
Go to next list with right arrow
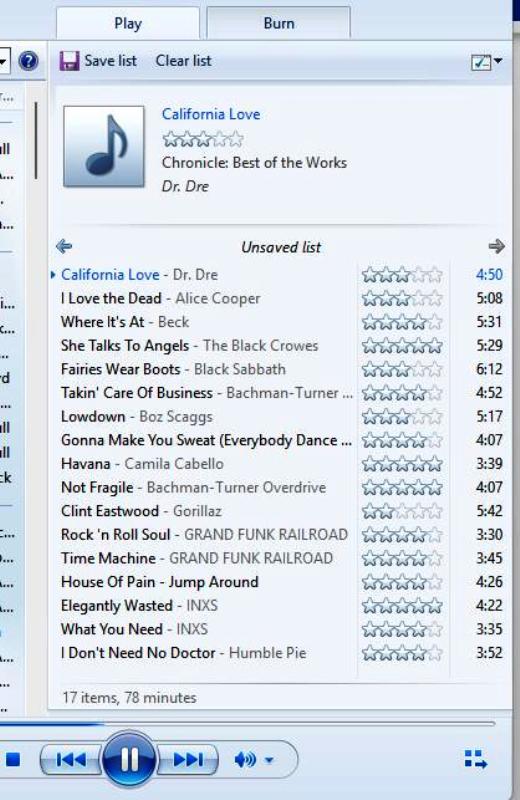(496, 246)
